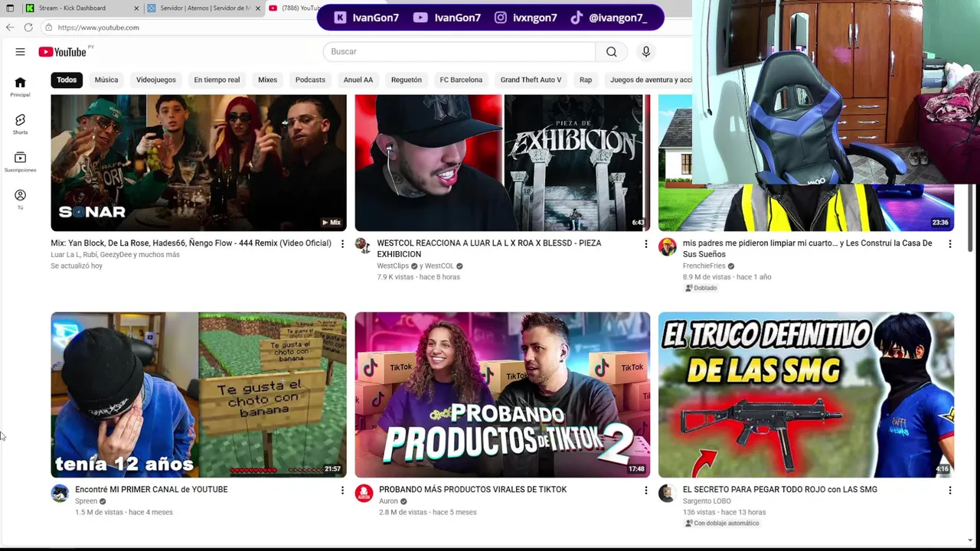The height and width of the screenshot is (551, 980).
Task: Go back with browser back arrow
Action: (10, 28)
